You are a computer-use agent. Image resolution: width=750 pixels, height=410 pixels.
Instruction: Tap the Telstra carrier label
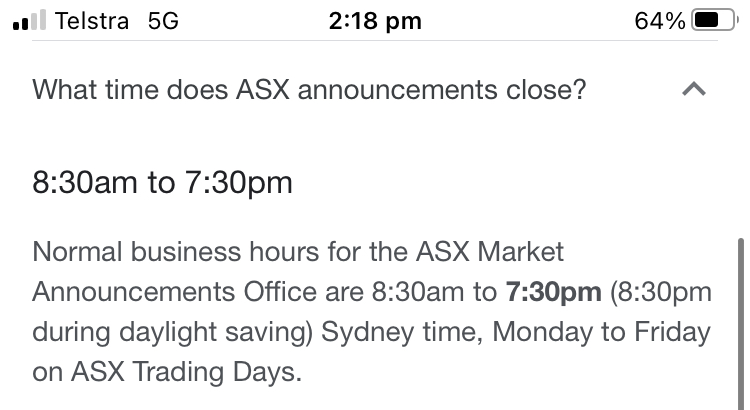pyautogui.click(x=92, y=21)
